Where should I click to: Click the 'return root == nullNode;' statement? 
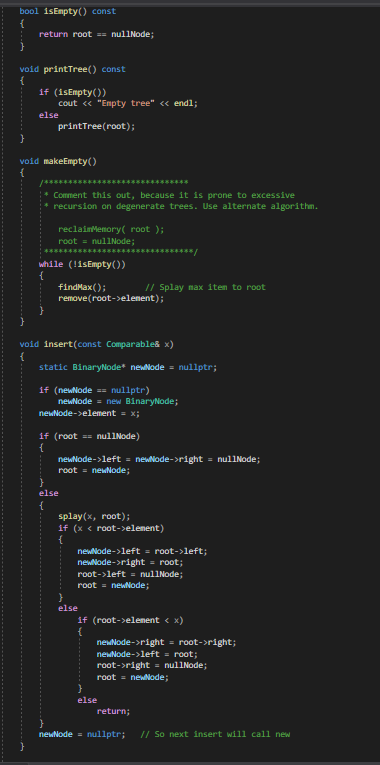97,34
